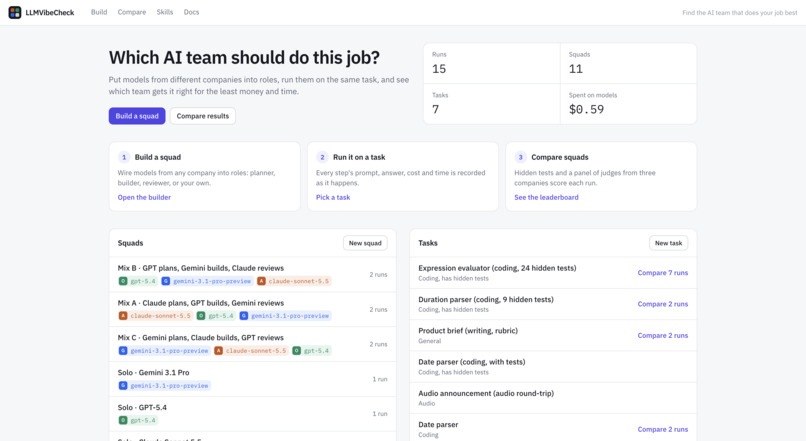Open the Docs nav item
The width and height of the screenshot is (806, 441).
191,12
